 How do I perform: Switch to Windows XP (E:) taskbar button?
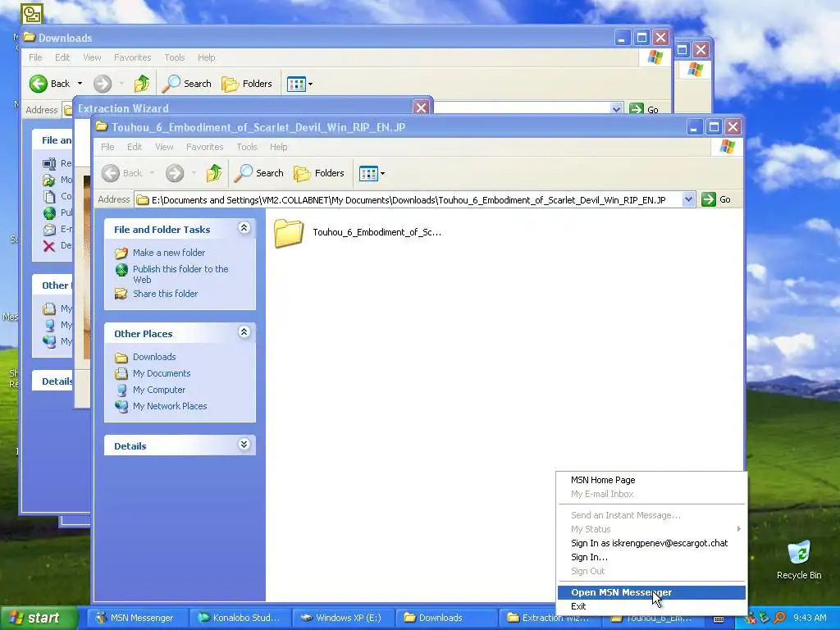click(x=343, y=618)
